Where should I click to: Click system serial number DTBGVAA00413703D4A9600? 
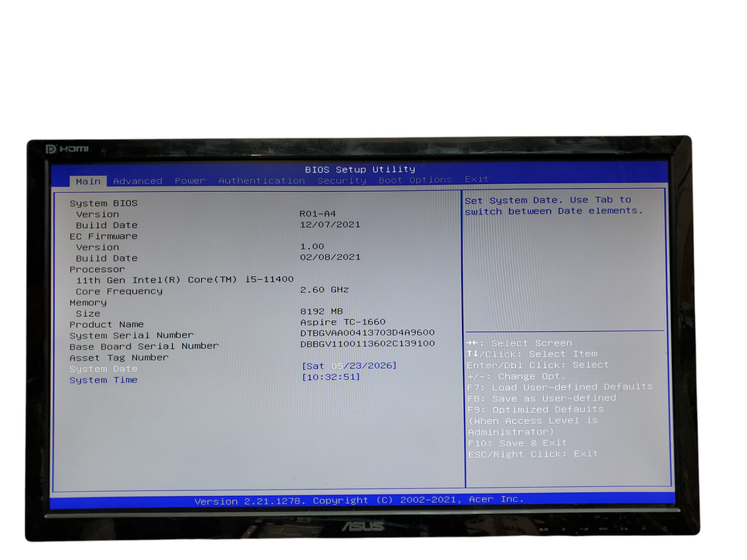coord(367,332)
